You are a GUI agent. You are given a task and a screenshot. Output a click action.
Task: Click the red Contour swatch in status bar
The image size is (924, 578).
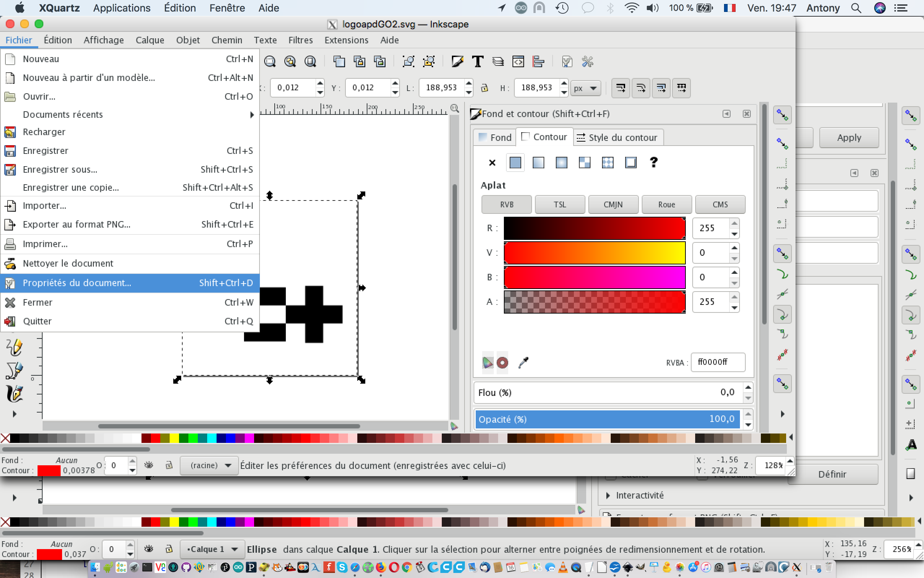(48, 471)
